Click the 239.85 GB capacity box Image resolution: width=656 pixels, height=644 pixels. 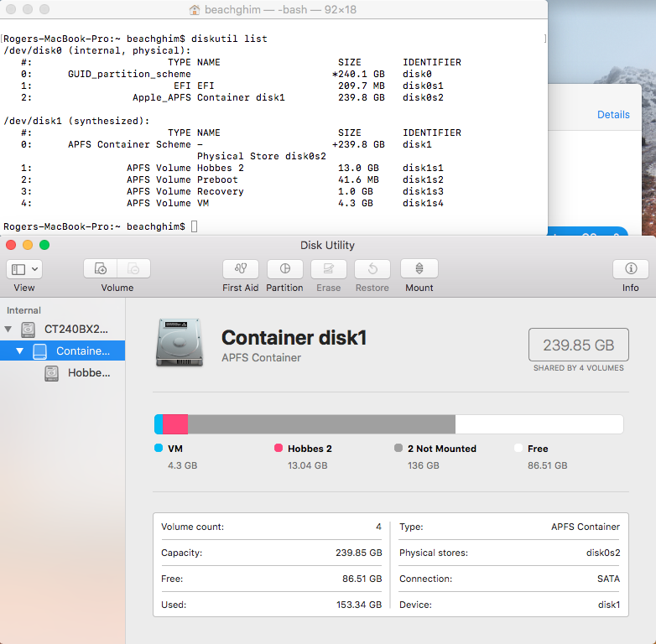[579, 345]
